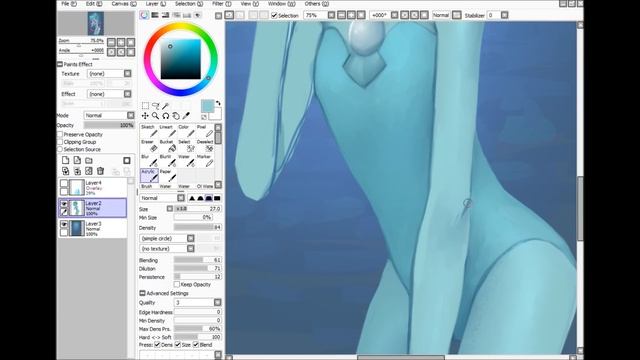This screenshot has width=640, height=360.
Task: Select the Color brush tool
Action: [x=186, y=131]
